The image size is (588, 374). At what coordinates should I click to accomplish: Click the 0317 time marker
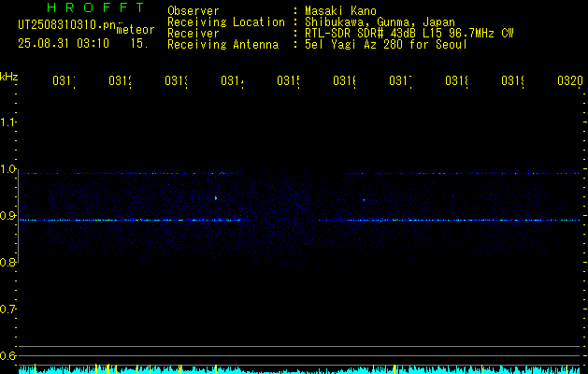tap(400, 80)
